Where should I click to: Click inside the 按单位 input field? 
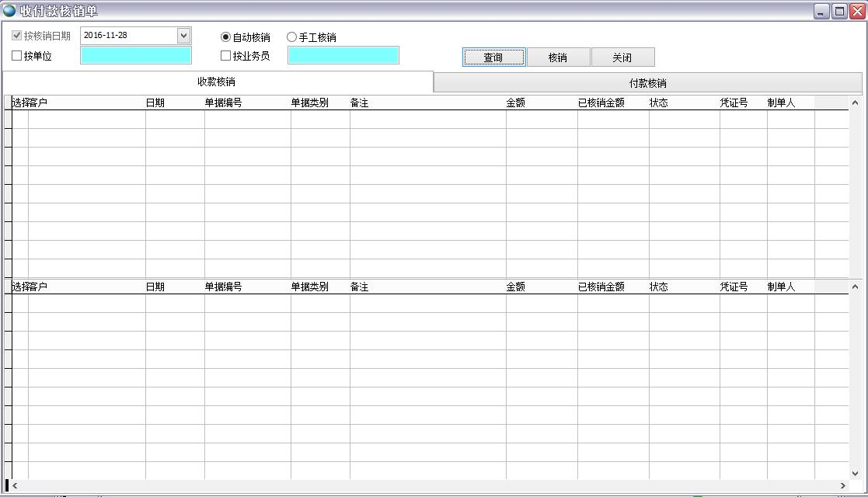(135, 55)
